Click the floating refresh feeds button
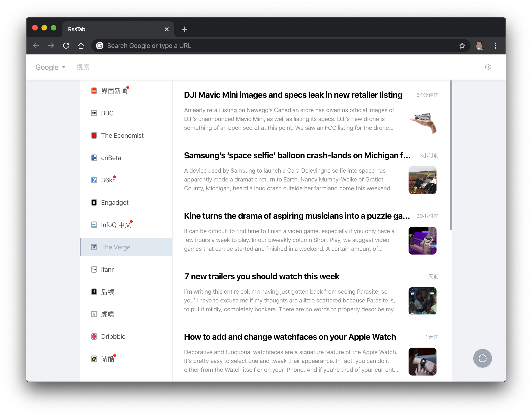Image resolution: width=532 pixels, height=416 pixels. pyautogui.click(x=482, y=358)
